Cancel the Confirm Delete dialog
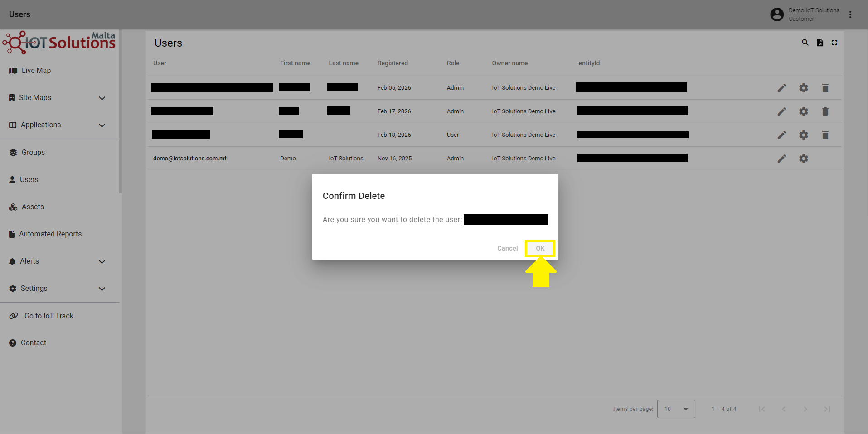868x434 pixels. click(x=507, y=248)
